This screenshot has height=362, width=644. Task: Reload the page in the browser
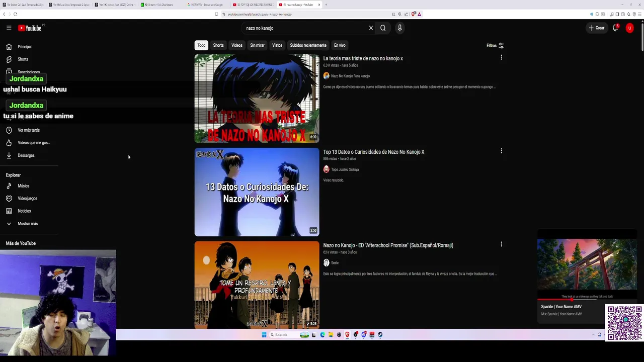(x=16, y=14)
